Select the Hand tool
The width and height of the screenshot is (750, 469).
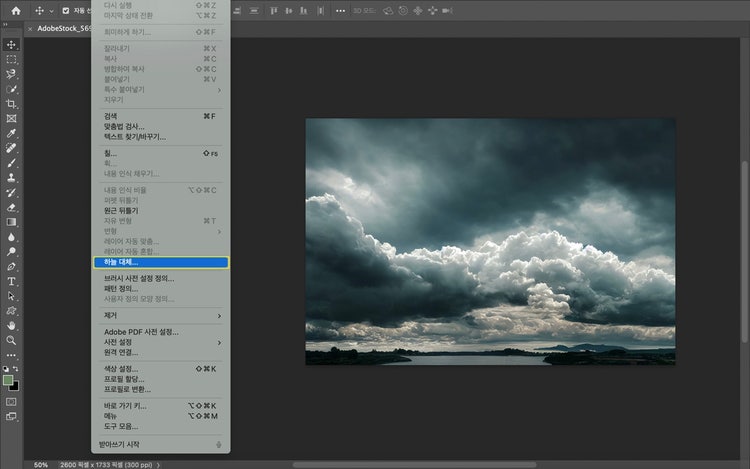(12, 325)
